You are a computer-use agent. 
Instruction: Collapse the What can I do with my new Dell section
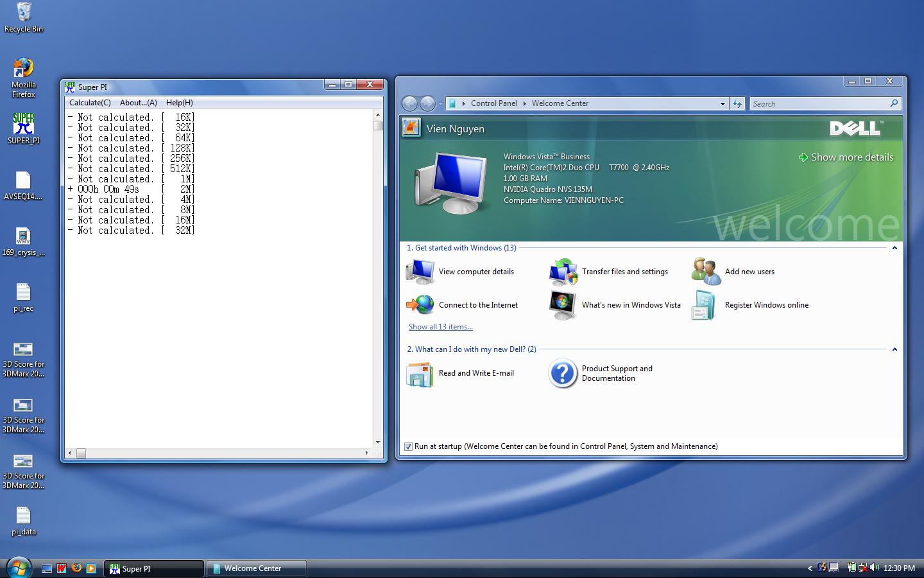(x=894, y=349)
